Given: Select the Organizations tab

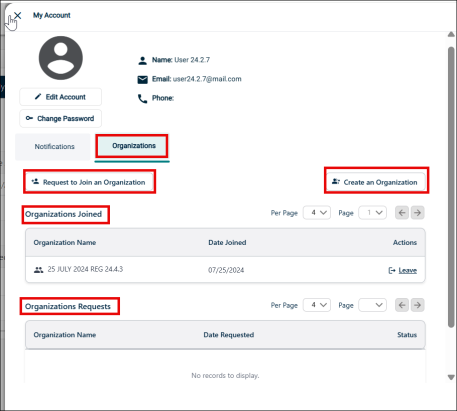Looking at the screenshot, I should 132,146.
